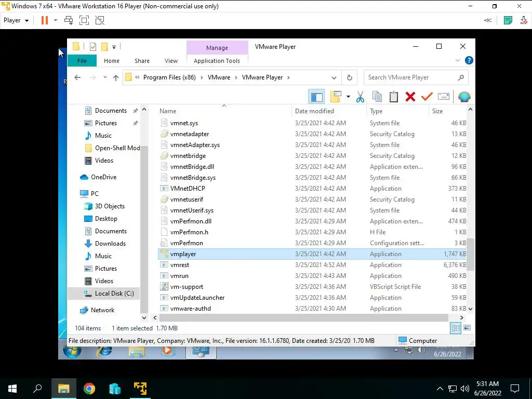532x399 pixels.
Task: Open the View ribbon tab
Action: (171, 61)
